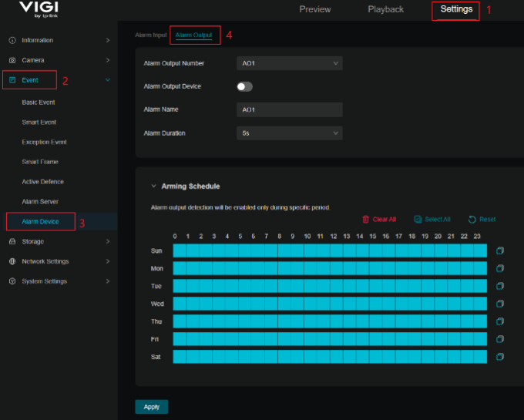Viewport: 524px width, 420px height.
Task: Click the Storage icon in sidebar
Action: coord(12,241)
